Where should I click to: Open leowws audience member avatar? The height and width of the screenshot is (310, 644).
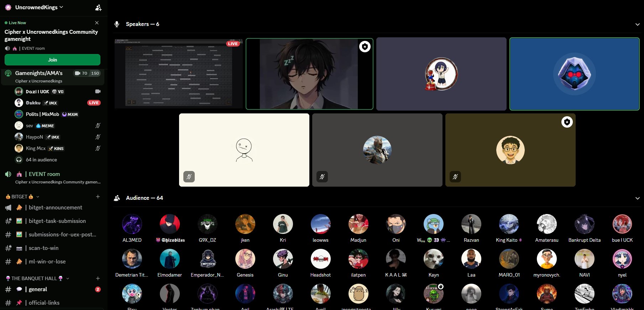(x=321, y=224)
